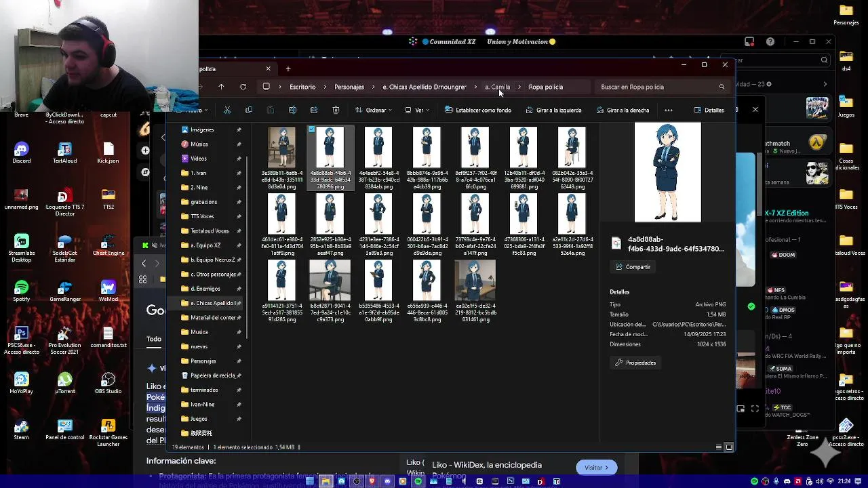Image resolution: width=868 pixels, height=488 pixels.
Task: Click Spotify icon in taskbar
Action: (x=418, y=481)
